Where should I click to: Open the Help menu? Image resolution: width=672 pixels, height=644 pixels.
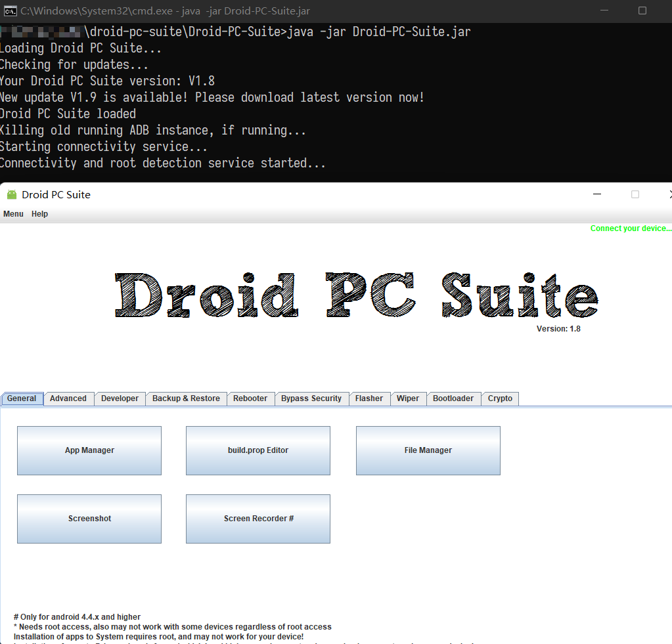(x=40, y=214)
